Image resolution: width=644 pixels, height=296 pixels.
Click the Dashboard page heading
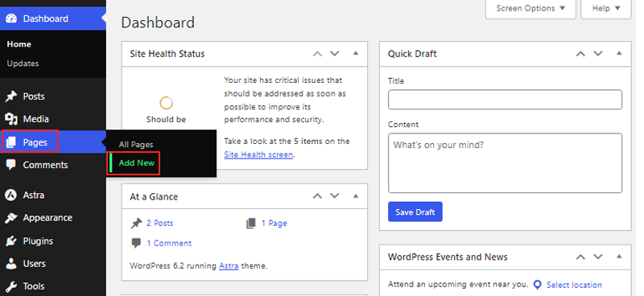[x=158, y=23]
